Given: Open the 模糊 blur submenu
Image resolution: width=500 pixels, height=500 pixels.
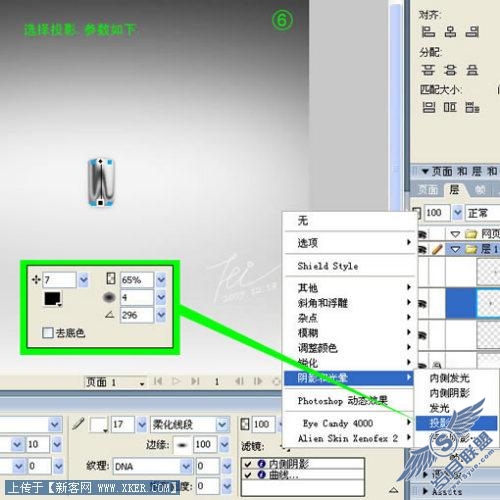Looking at the screenshot, I should 349,333.
